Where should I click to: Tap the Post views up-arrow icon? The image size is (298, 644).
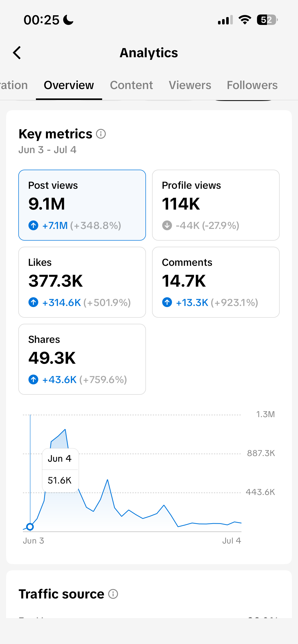(33, 225)
